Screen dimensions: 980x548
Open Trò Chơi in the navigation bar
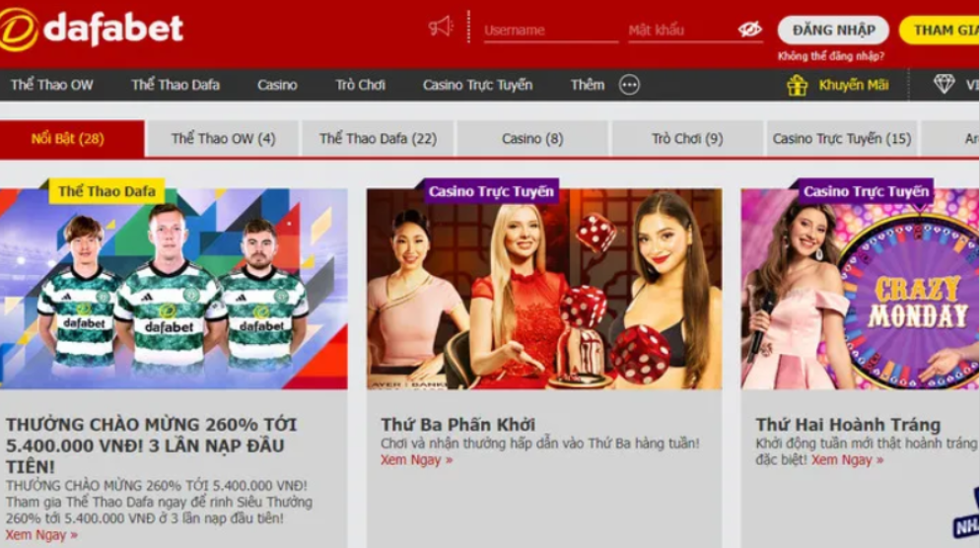point(360,85)
